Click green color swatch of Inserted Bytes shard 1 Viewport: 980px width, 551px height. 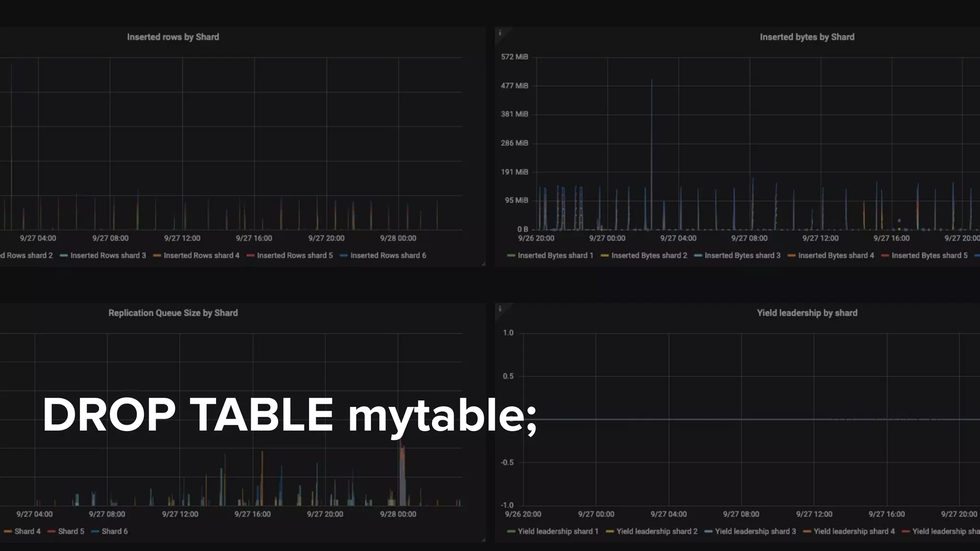(511, 256)
